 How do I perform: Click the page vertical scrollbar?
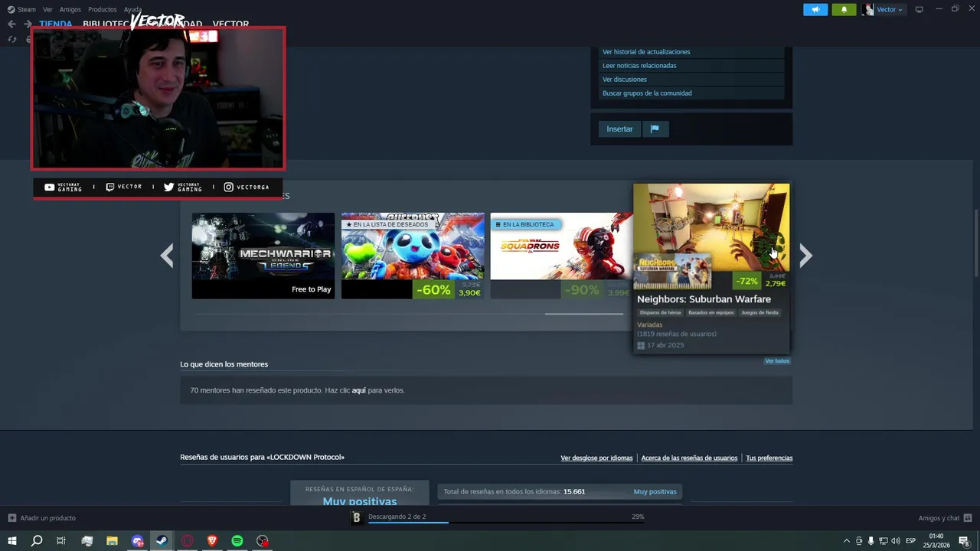click(975, 243)
